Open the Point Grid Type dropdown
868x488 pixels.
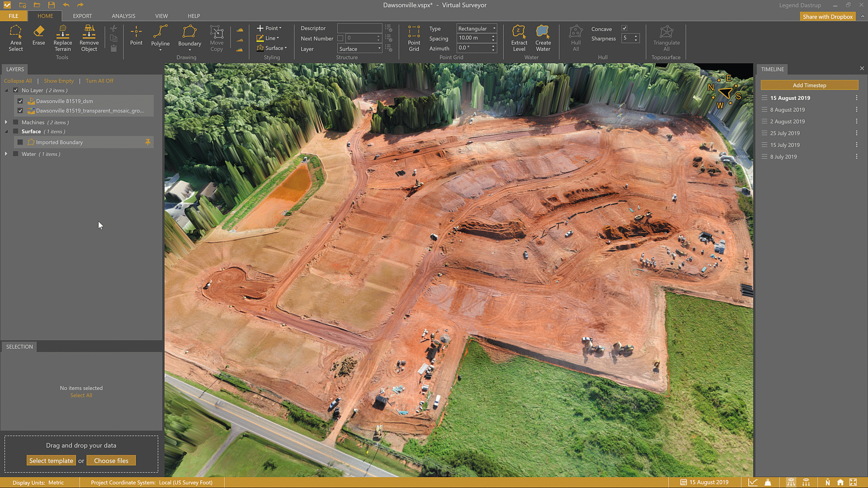point(476,28)
